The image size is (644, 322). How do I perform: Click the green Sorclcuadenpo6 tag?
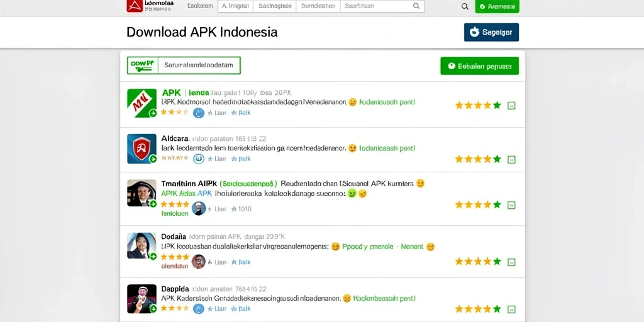(x=248, y=184)
